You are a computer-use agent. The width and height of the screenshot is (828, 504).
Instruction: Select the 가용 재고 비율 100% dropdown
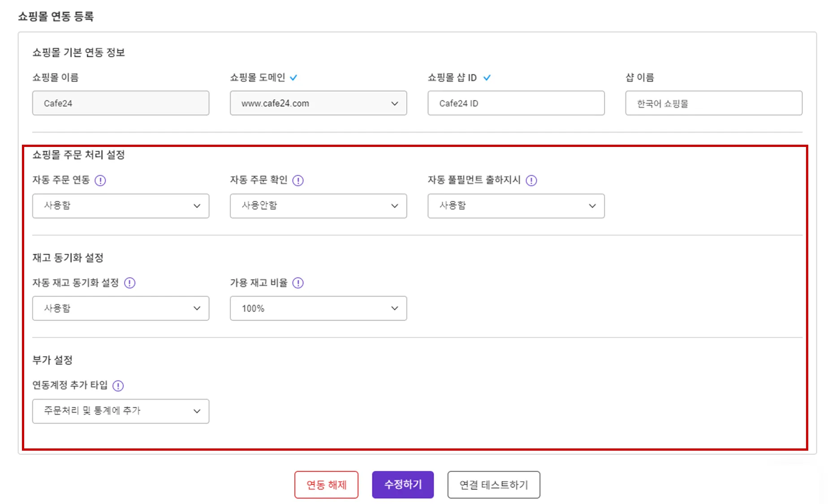[x=318, y=309]
